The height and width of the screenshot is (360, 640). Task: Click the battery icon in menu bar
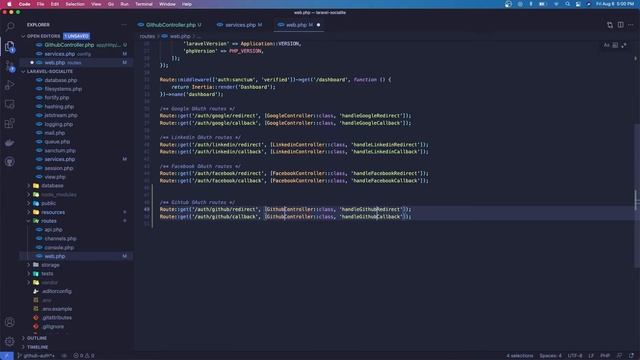pyautogui.click(x=542, y=4)
